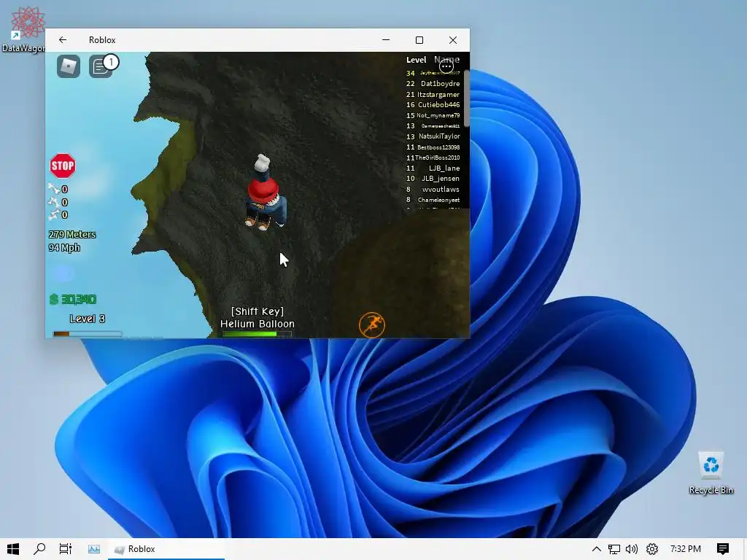This screenshot has height=560, width=747.
Task: Click the falling red-shirted character
Action: tap(265, 192)
